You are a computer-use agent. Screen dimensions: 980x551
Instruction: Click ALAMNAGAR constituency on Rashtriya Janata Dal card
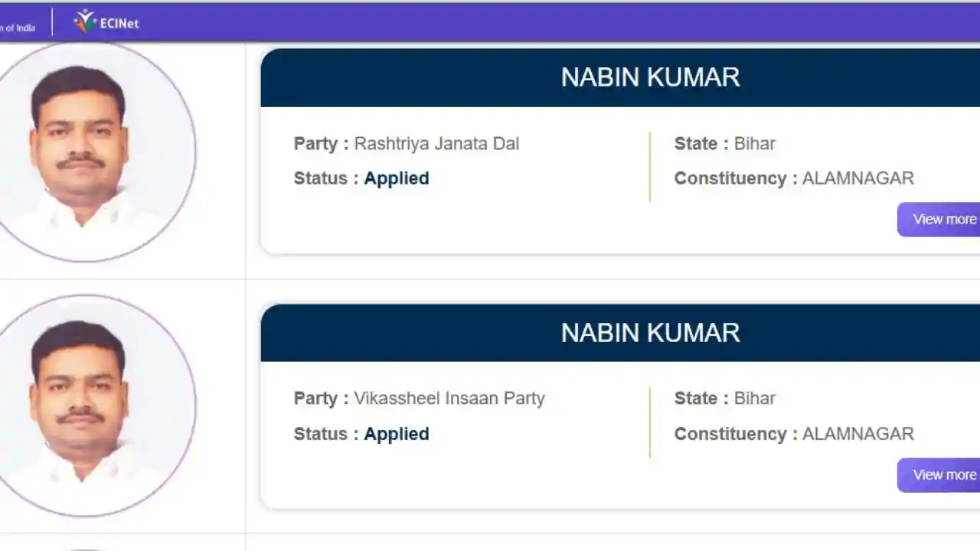pos(857,178)
